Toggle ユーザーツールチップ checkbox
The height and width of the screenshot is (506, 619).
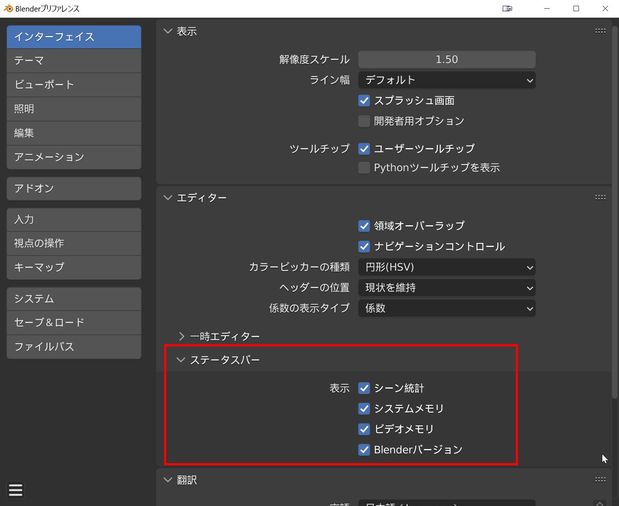click(364, 149)
